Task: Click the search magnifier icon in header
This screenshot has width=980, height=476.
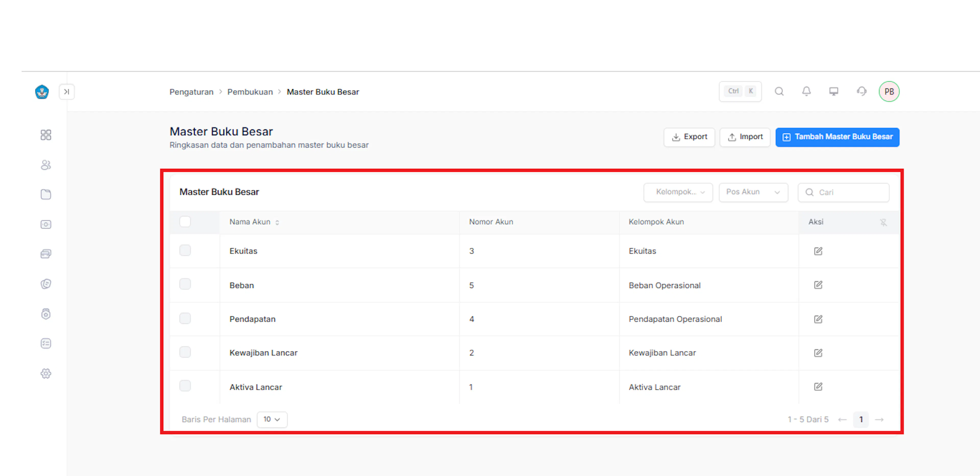Action: pos(779,91)
